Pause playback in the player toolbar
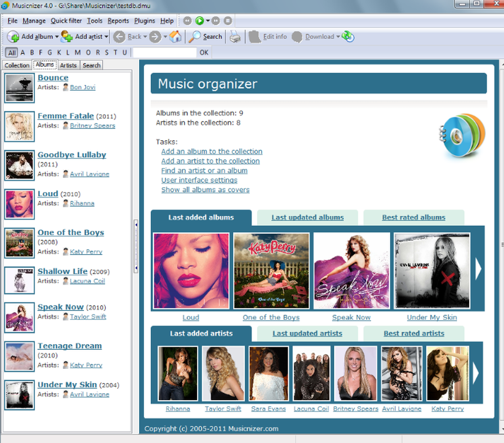504x443 pixels. (216, 21)
